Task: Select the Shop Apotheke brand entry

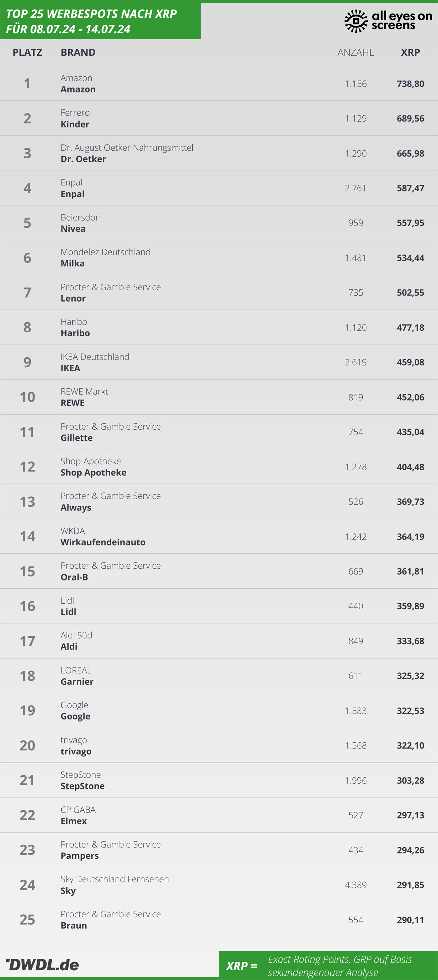Action: tap(93, 473)
